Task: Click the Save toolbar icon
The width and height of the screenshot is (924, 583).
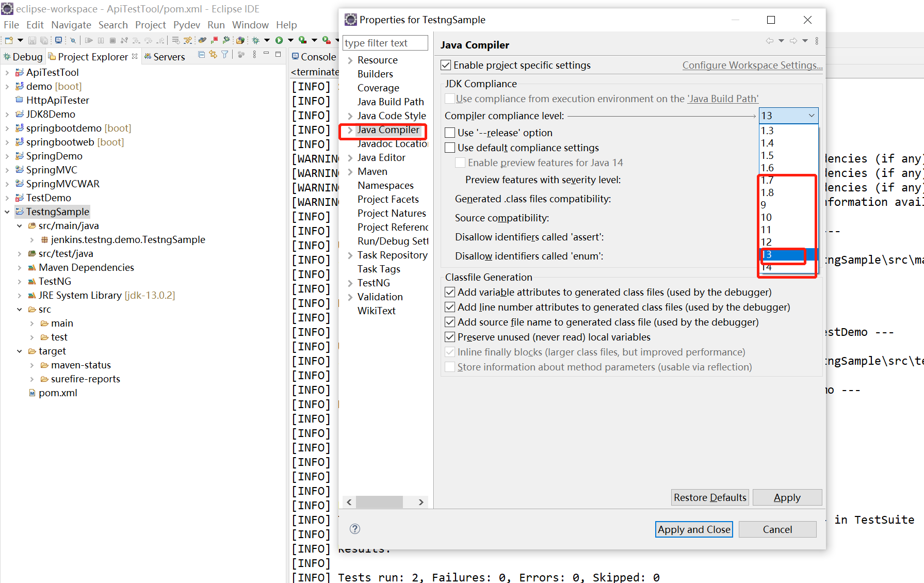Action: pos(32,40)
